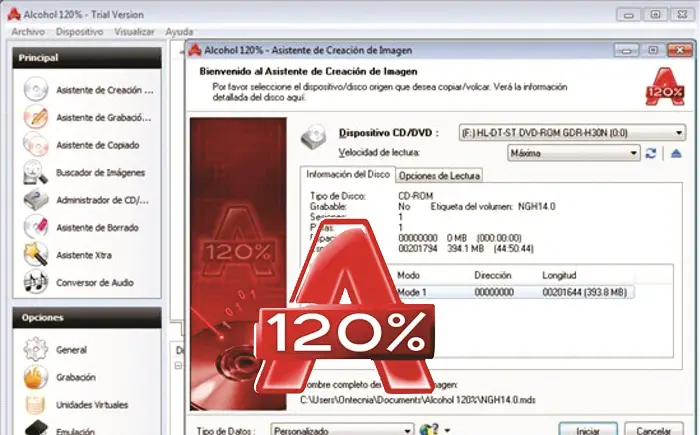Launch the Asistente de Copiado icon

pyautogui.click(x=36, y=145)
